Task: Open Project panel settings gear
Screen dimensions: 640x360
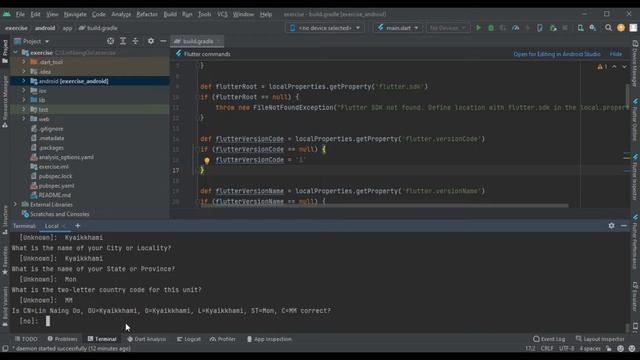Action: (x=151, y=41)
